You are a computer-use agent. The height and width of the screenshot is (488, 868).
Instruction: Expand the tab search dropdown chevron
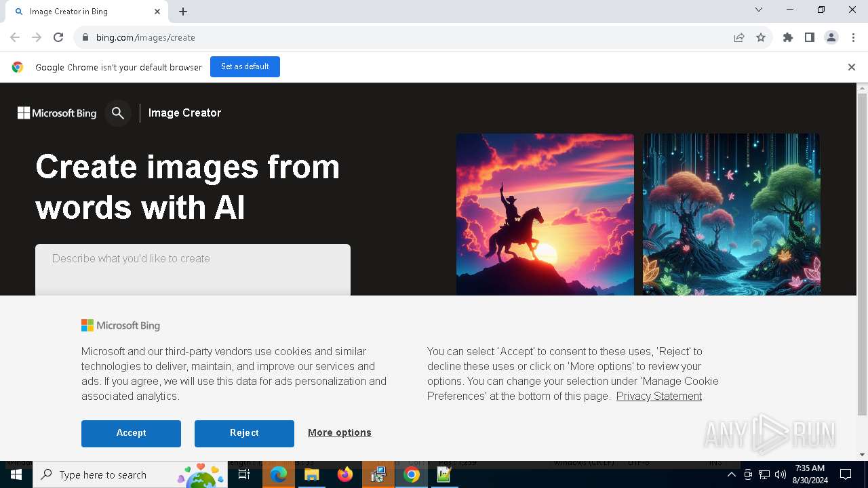pos(759,9)
